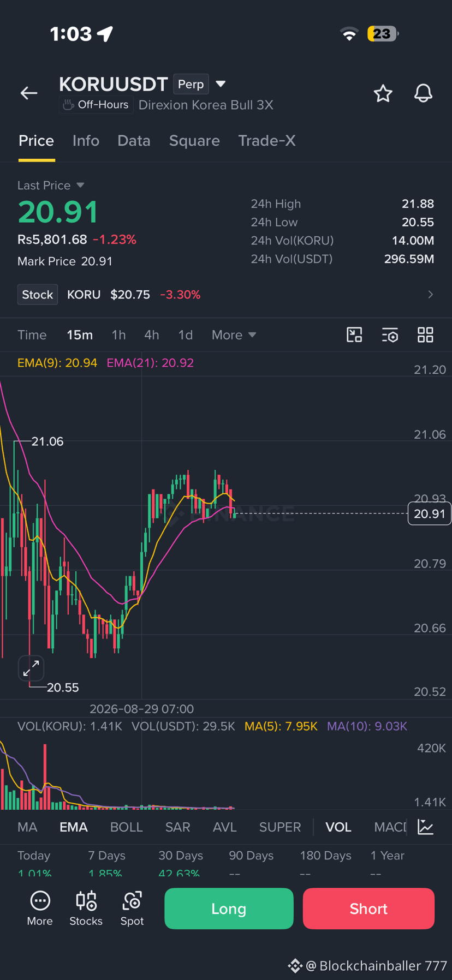Open chart settings icon beside the timeframes

click(x=390, y=334)
